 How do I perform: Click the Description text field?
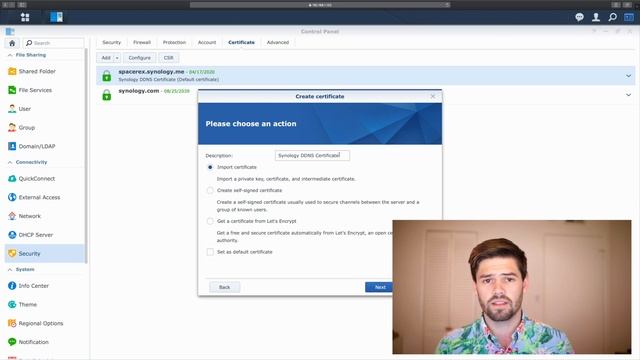pyautogui.click(x=312, y=156)
